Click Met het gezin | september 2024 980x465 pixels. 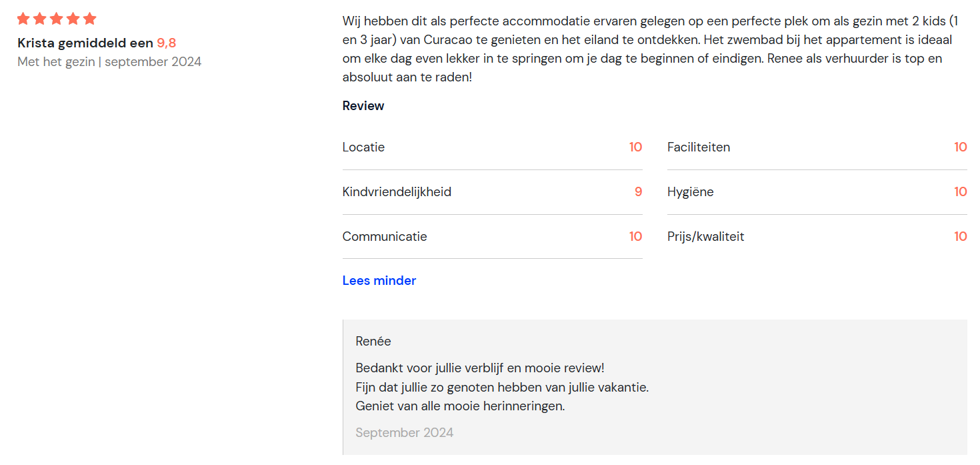109,62
